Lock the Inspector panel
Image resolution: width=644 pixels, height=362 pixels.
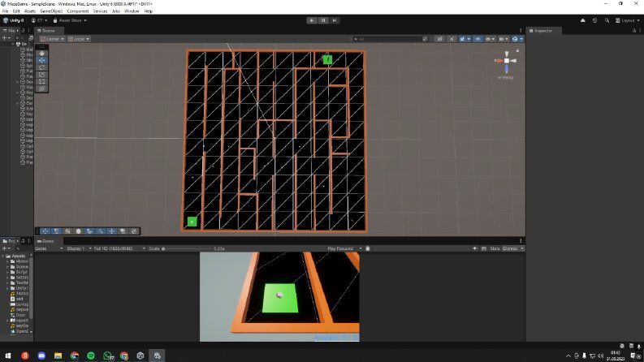[634, 31]
